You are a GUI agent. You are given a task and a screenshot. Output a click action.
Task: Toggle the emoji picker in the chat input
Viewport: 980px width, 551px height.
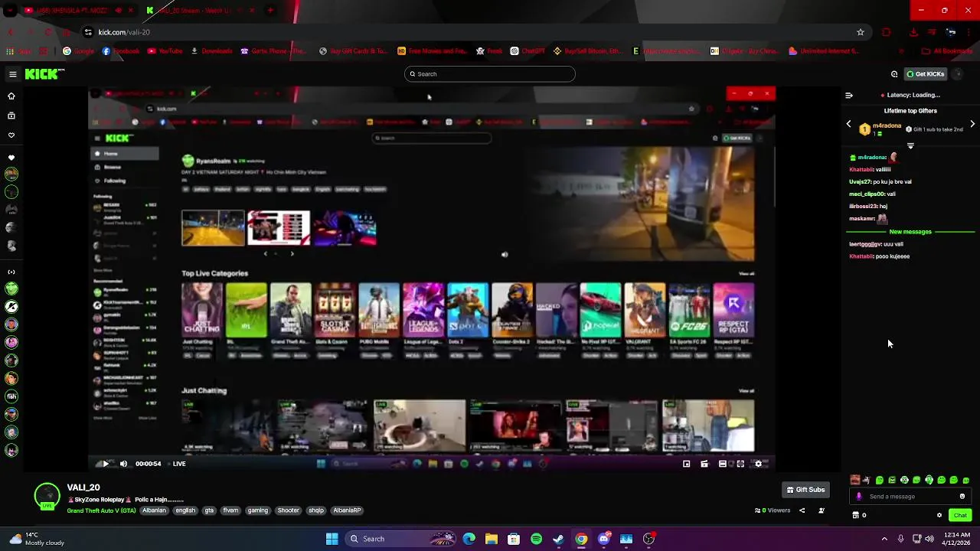click(962, 497)
